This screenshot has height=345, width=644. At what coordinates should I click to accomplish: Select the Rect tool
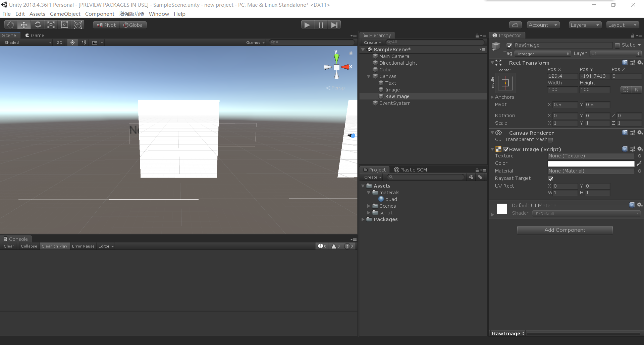[x=64, y=25]
